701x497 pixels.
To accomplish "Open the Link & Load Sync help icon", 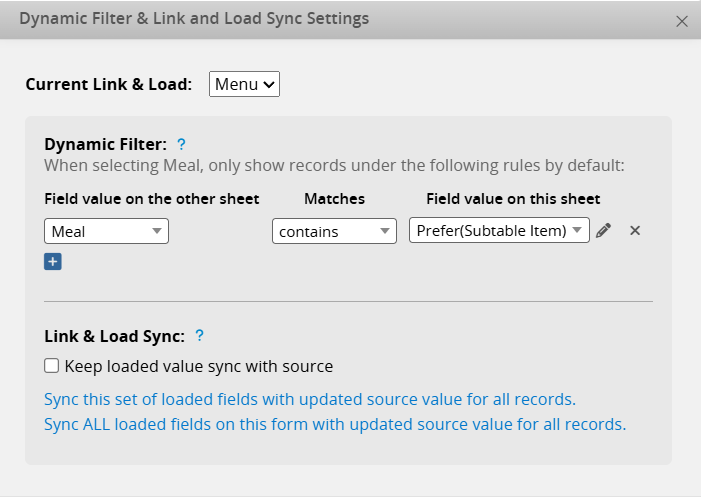I will pos(199,336).
